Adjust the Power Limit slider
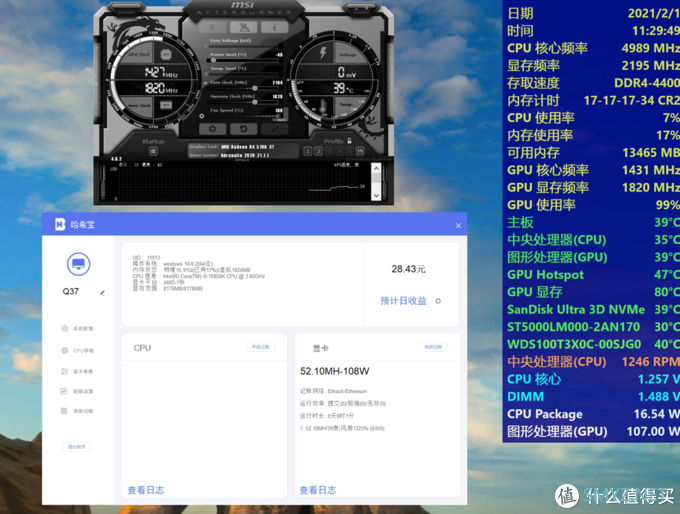Viewport: 680px width, 514px height. pos(244,60)
